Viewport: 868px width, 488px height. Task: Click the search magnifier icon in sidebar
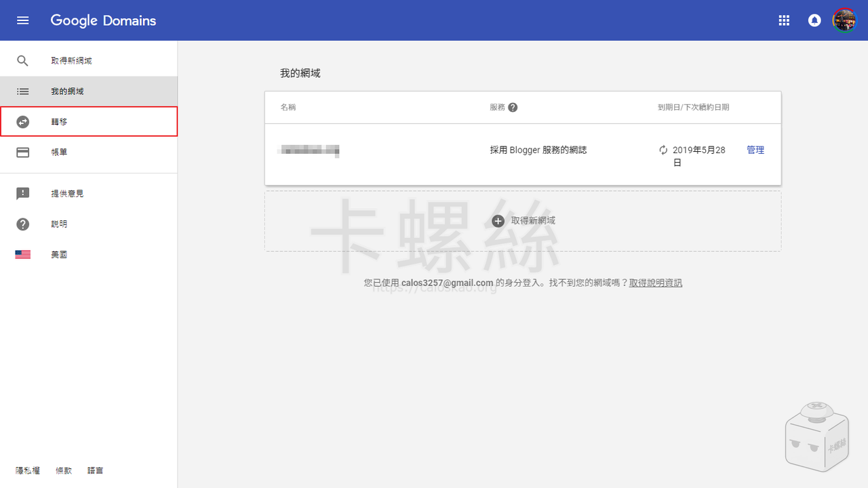(23, 61)
